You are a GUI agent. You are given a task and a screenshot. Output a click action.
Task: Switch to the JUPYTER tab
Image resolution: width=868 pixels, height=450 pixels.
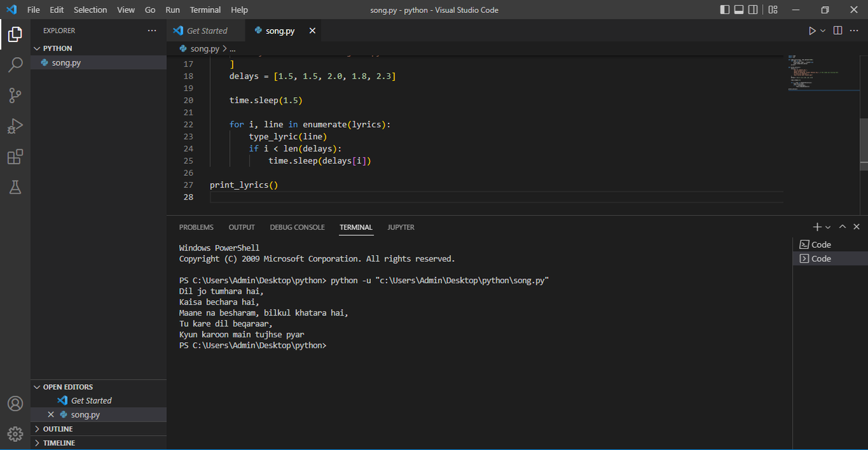401,227
